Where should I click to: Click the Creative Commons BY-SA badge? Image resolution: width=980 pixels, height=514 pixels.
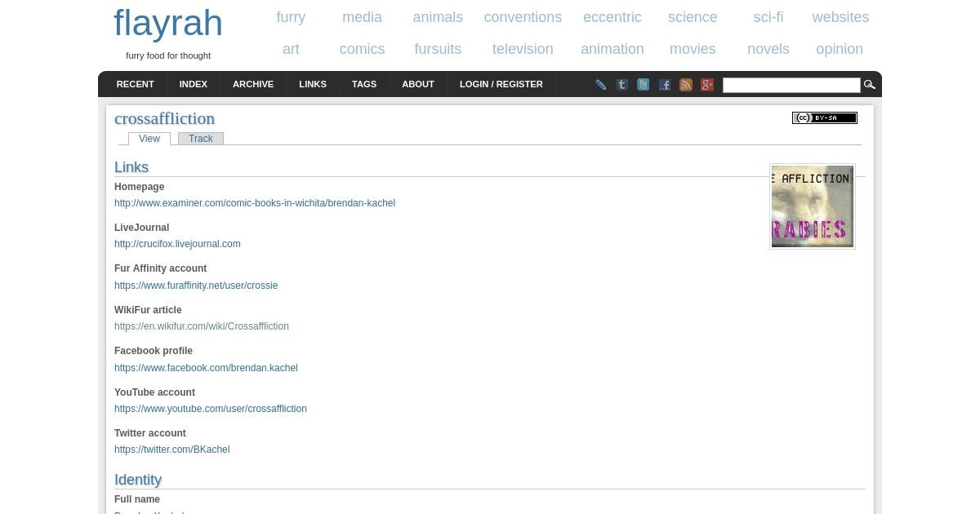coord(825,117)
